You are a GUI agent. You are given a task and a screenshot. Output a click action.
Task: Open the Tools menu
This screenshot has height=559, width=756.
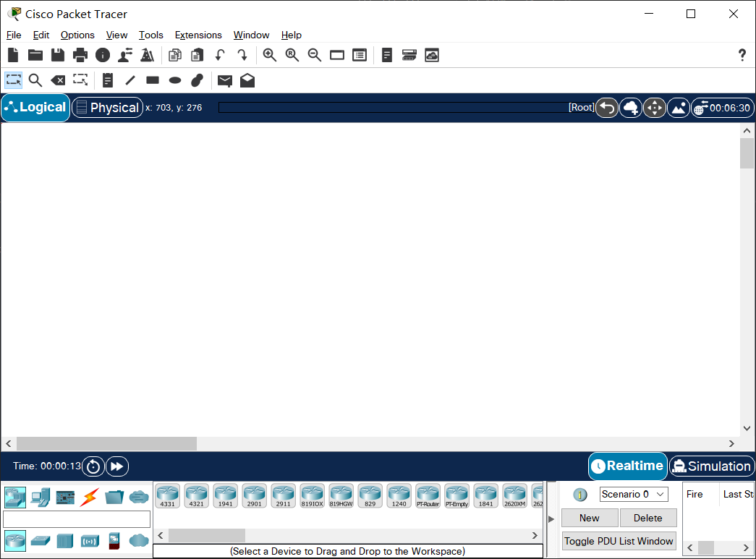pyautogui.click(x=151, y=35)
